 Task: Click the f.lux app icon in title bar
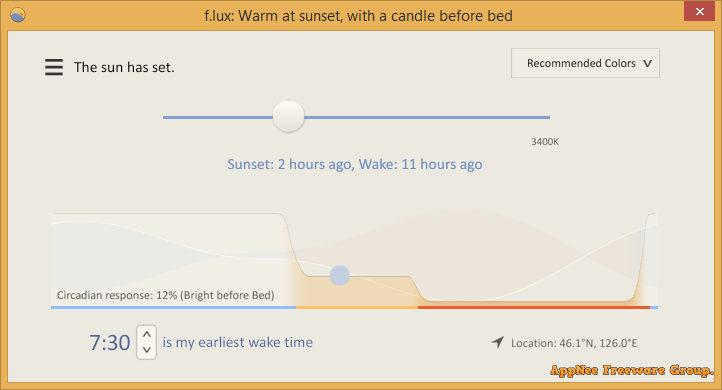pyautogui.click(x=17, y=15)
